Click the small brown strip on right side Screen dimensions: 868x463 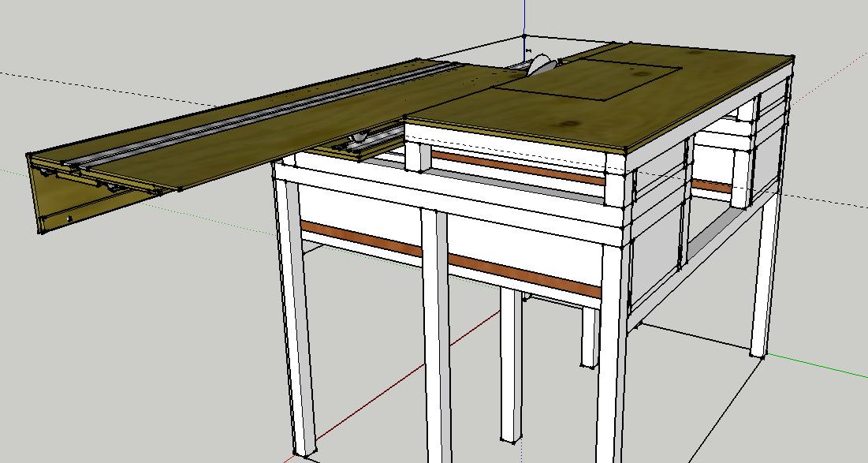[711, 185]
